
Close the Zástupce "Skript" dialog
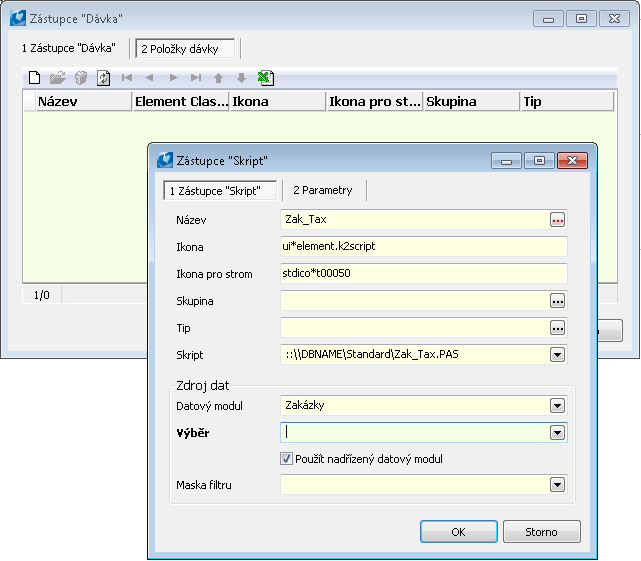point(572,161)
